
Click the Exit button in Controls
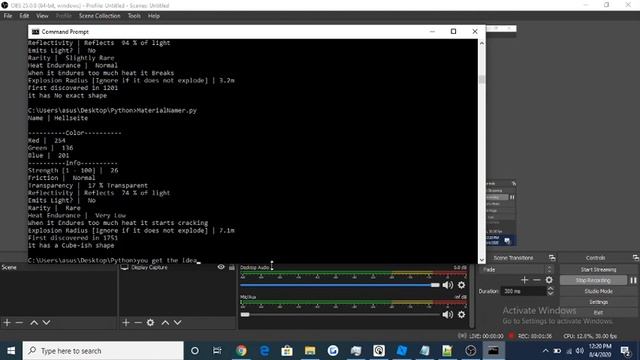coord(598,312)
